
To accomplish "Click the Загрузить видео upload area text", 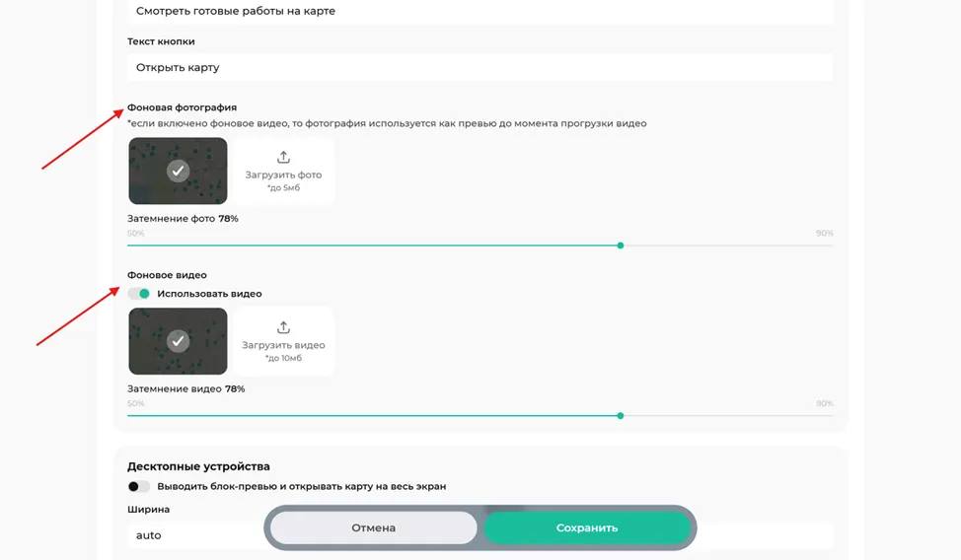I will (x=283, y=345).
